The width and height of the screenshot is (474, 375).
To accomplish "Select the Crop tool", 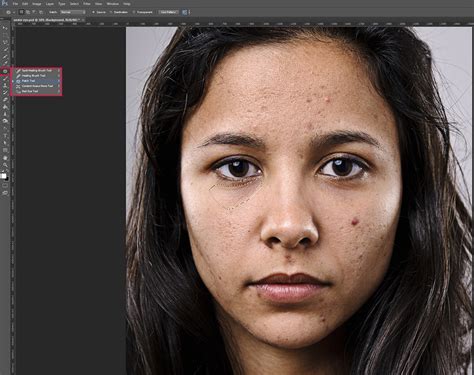I will (5, 57).
